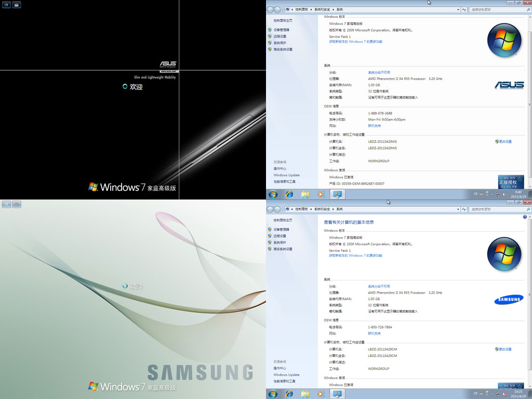
Task: Go forward in the Samsung System window
Action: [x=277, y=209]
